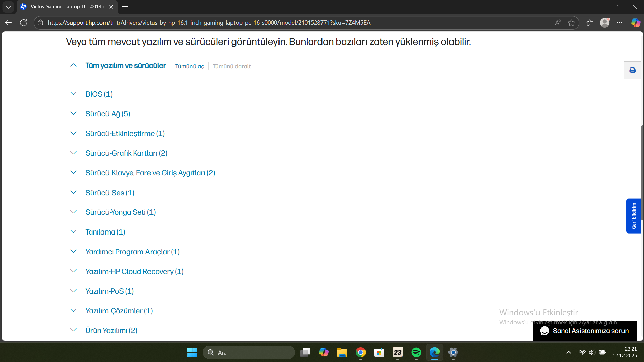
Task: Add page to favorites with star
Action: pos(571,23)
